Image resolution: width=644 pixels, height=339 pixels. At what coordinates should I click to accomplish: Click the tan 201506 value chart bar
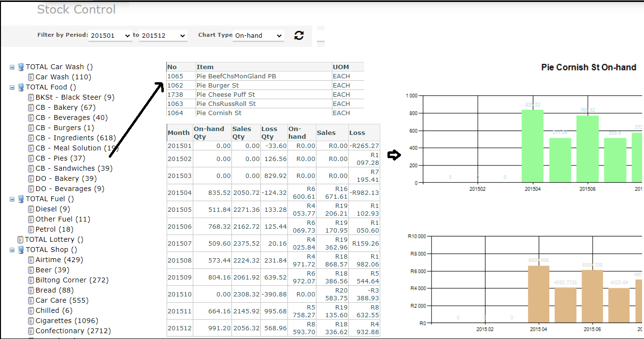click(592, 296)
